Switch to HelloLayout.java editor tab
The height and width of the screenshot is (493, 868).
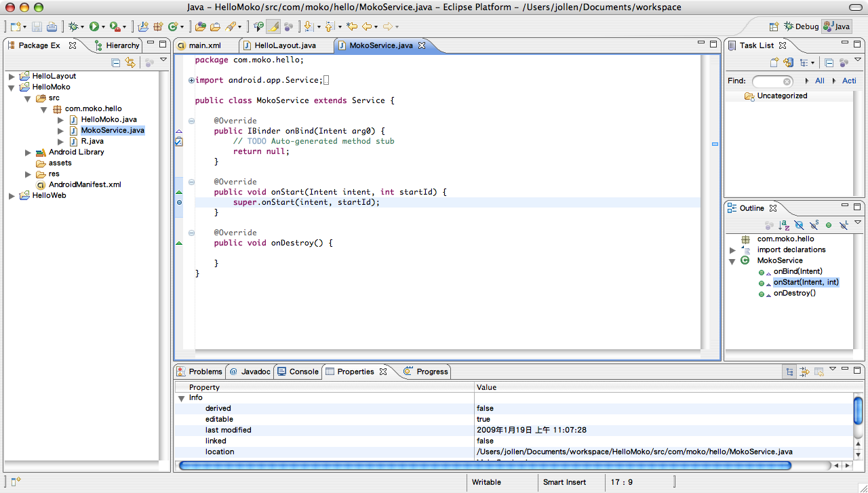[285, 45]
